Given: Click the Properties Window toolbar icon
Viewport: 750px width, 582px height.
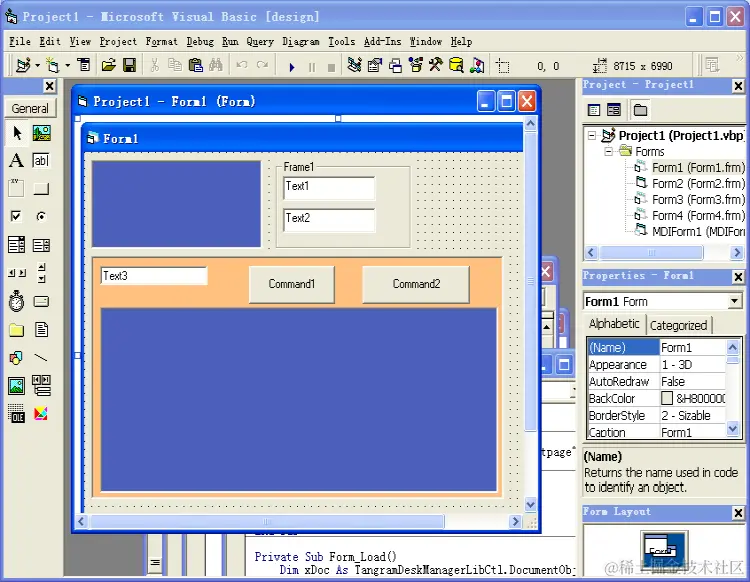Looking at the screenshot, I should coord(375,65).
